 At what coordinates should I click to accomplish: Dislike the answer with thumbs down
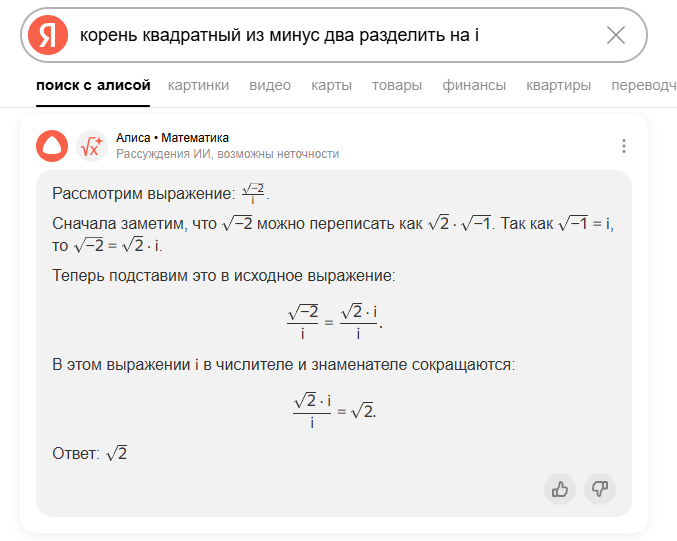(600, 489)
